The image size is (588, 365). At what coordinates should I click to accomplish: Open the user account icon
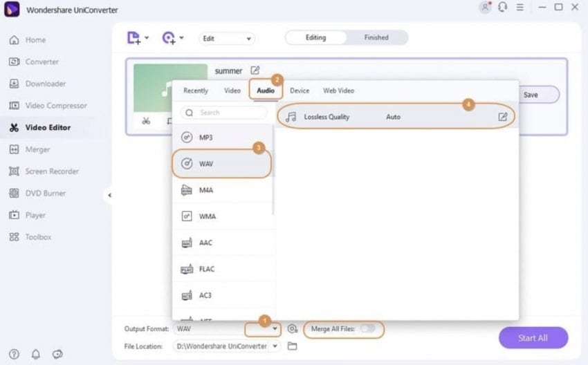[x=485, y=7]
